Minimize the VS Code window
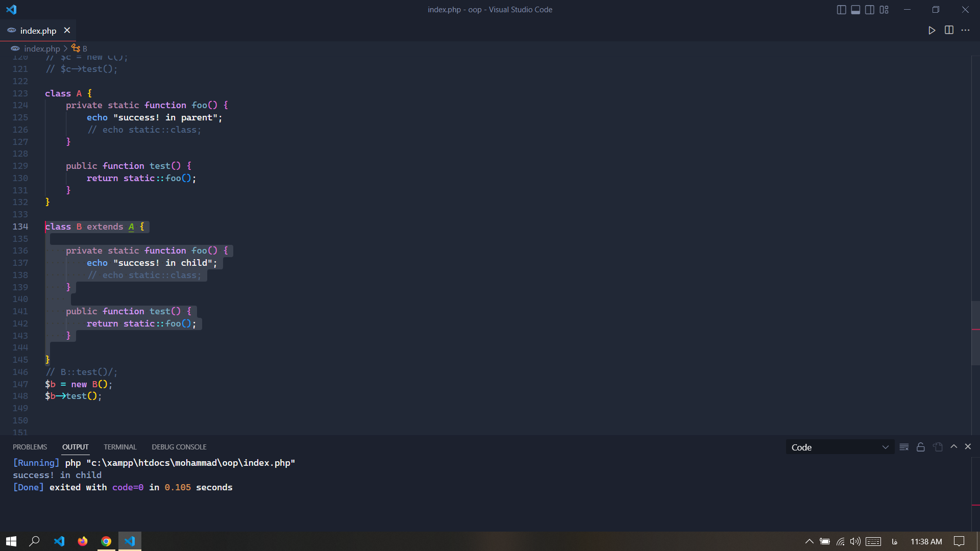The height and width of the screenshot is (551, 980). point(907,10)
